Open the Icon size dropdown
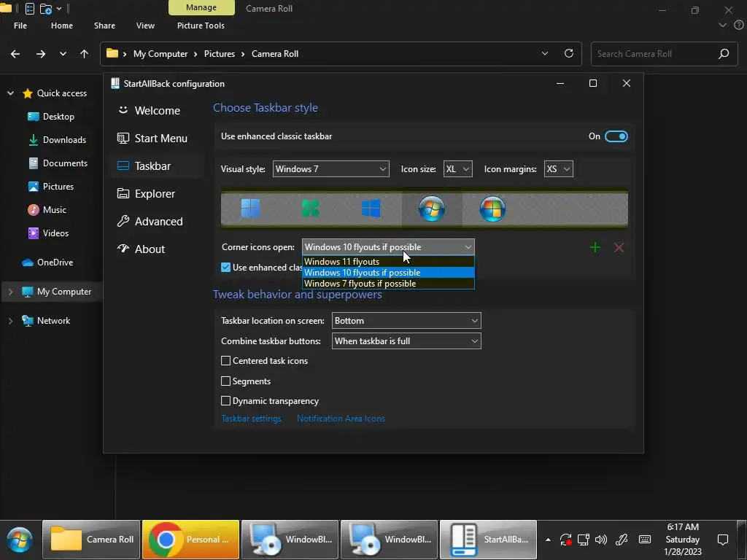This screenshot has width=747, height=560. tap(458, 169)
